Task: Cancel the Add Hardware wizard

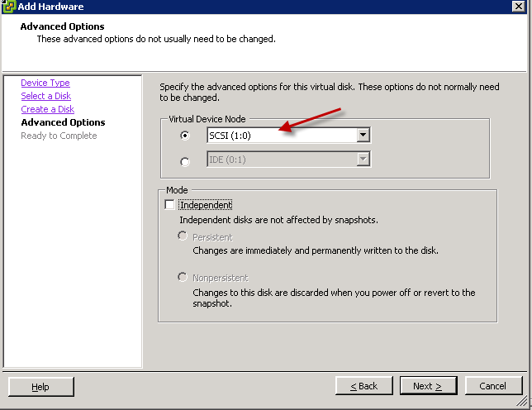Action: (x=493, y=386)
